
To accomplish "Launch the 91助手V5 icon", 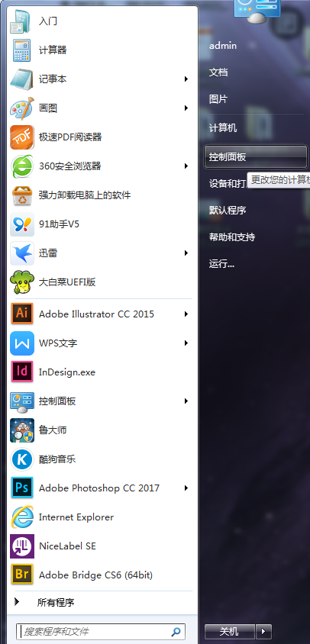I will [x=22, y=224].
